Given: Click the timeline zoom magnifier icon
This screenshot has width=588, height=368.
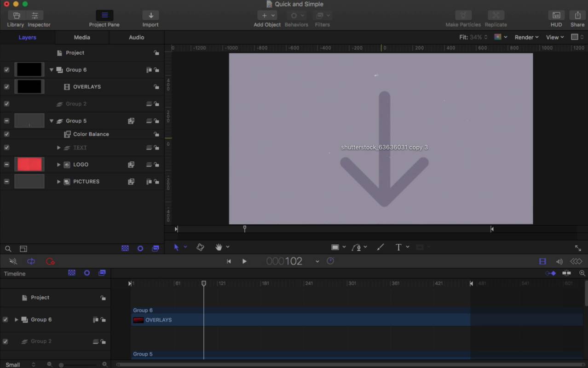Looking at the screenshot, I should [x=582, y=273].
